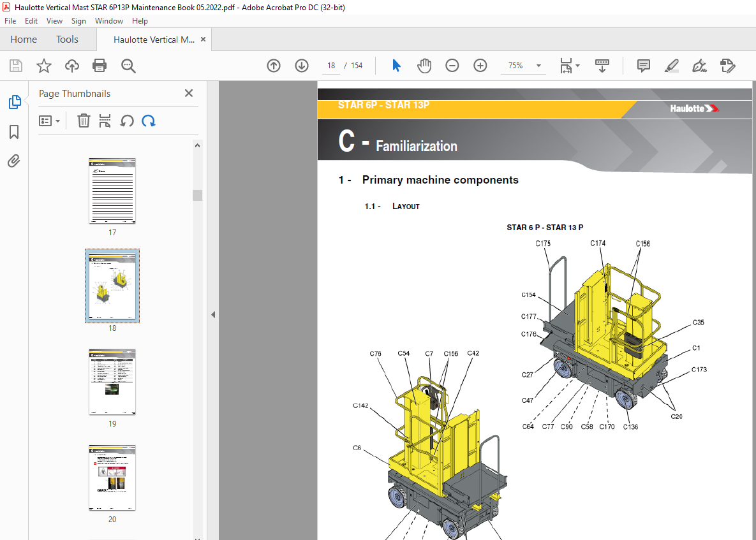Image resolution: width=756 pixels, height=540 pixels.
Task: Add document to starred favorites
Action: [x=44, y=66]
